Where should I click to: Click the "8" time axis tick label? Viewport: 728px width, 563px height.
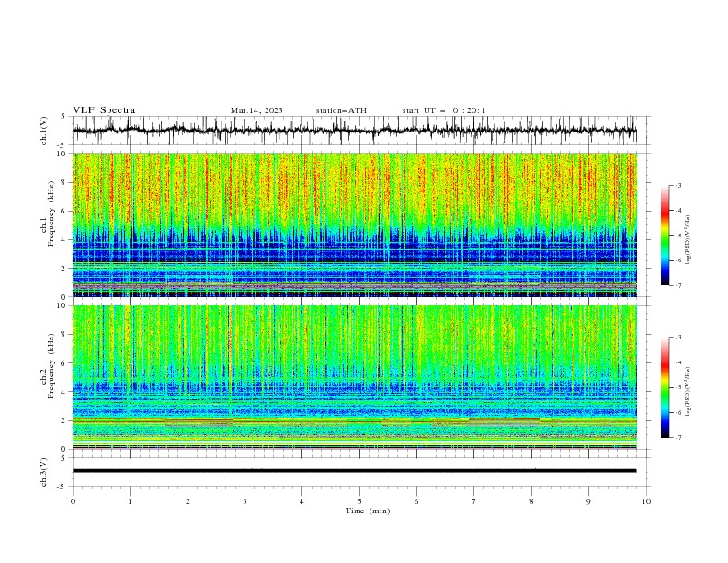tap(531, 501)
